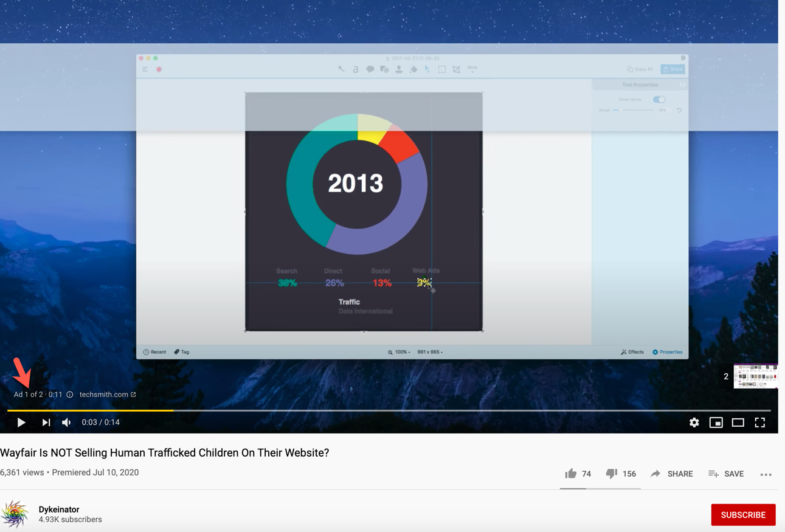Share this video
The height and width of the screenshot is (532, 785).
[671, 474]
